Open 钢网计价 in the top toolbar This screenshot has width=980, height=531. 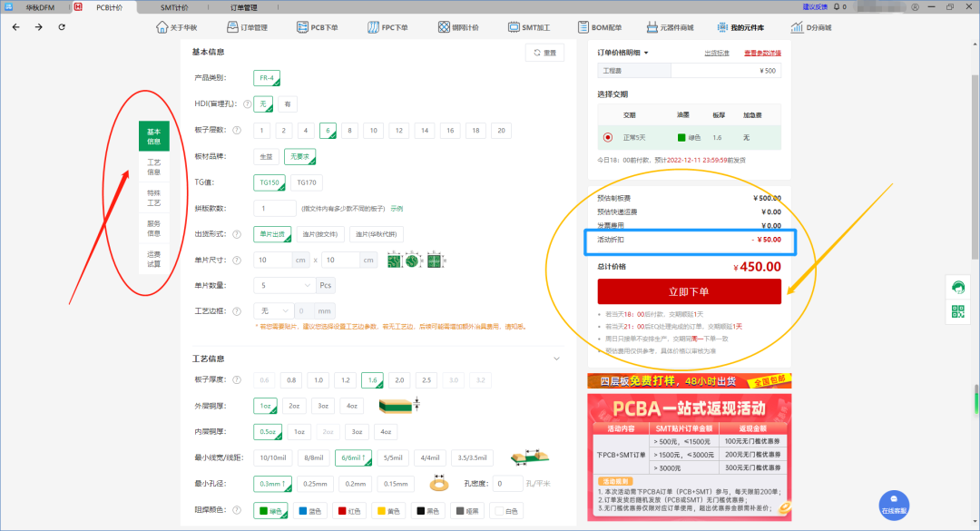[458, 27]
